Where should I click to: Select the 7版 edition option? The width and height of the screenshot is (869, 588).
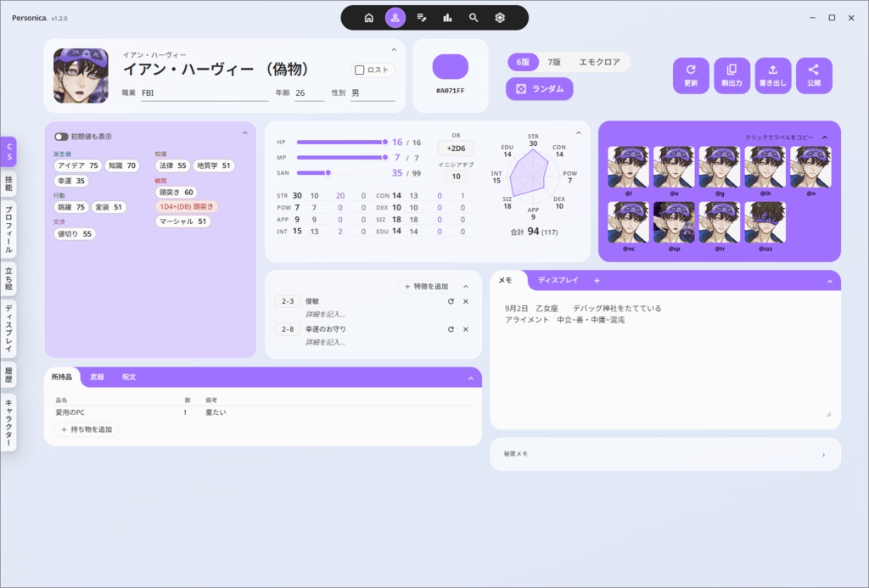554,62
